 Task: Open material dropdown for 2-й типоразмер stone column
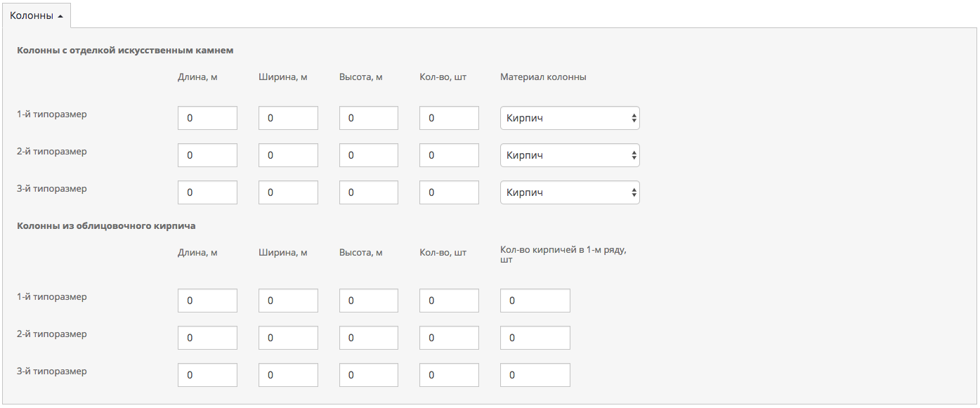click(x=569, y=155)
